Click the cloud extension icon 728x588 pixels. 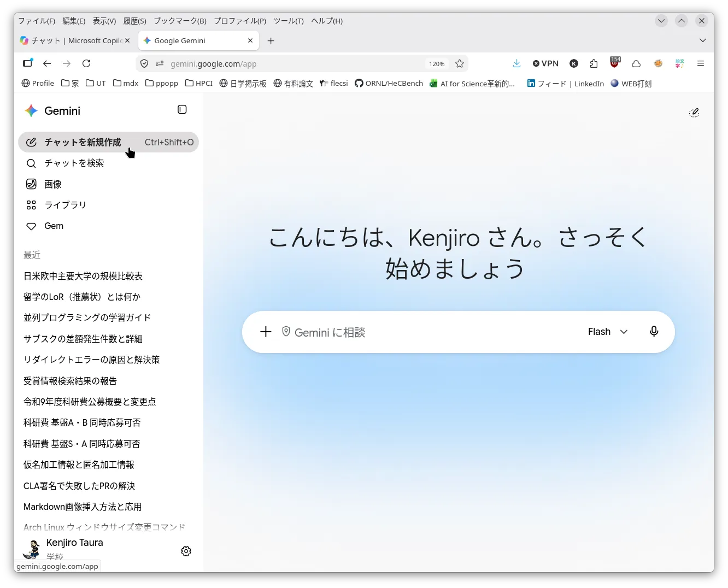coord(636,63)
